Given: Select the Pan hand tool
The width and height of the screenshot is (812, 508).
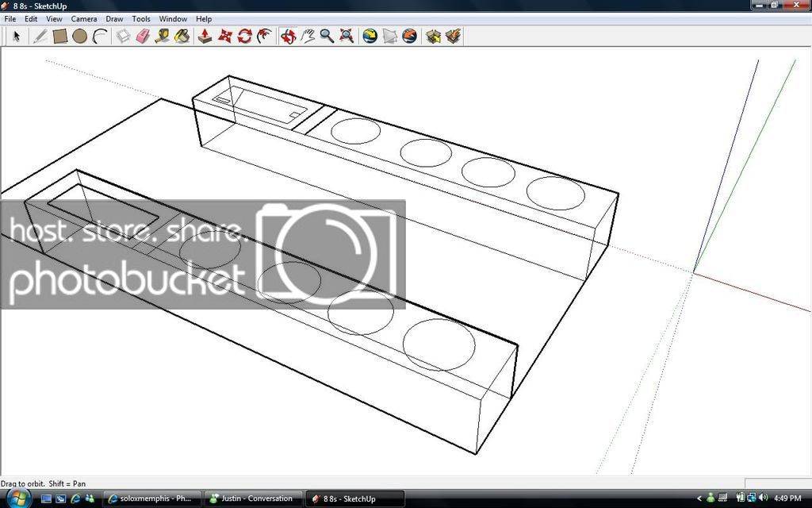Looking at the screenshot, I should (308, 37).
